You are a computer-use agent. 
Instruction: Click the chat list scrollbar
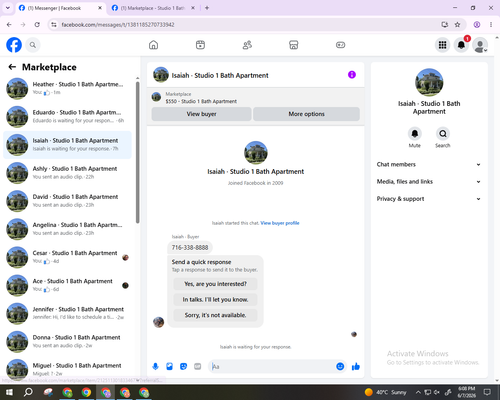point(137,152)
